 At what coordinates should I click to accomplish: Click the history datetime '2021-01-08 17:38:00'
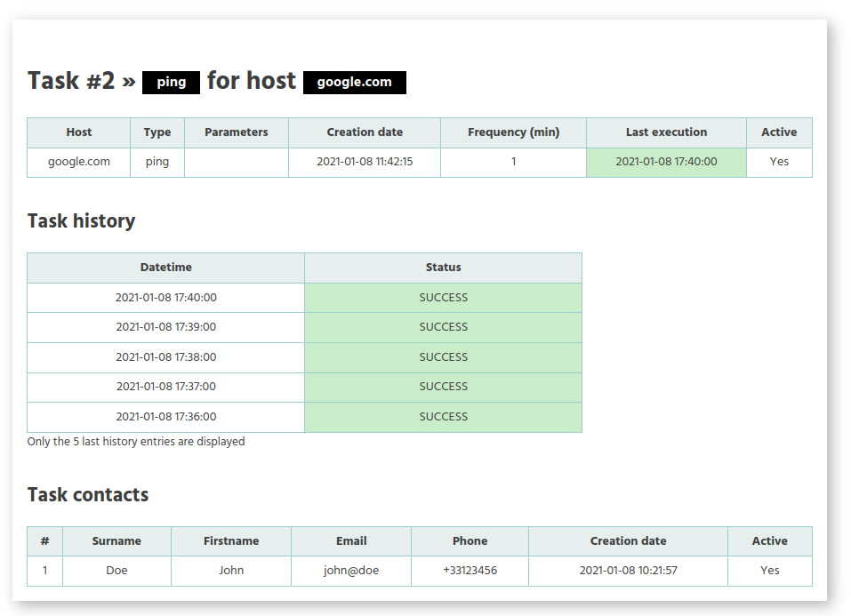click(166, 357)
